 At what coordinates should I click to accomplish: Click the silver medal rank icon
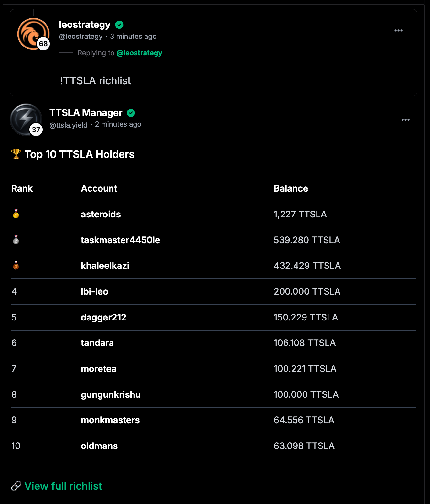[16, 240]
